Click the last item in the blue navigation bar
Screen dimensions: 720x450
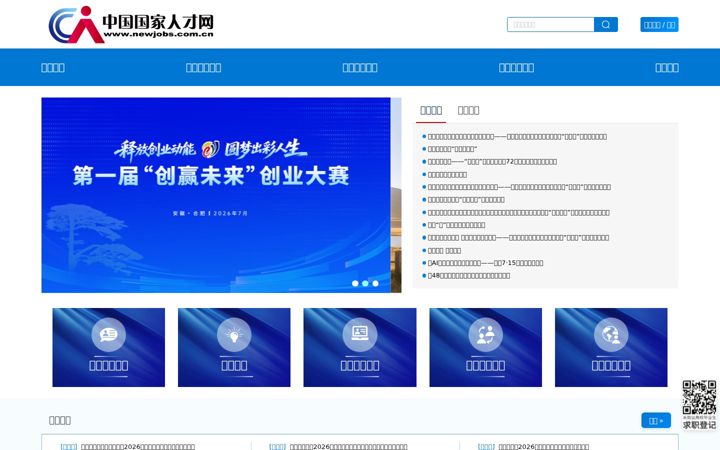pyautogui.click(x=667, y=68)
